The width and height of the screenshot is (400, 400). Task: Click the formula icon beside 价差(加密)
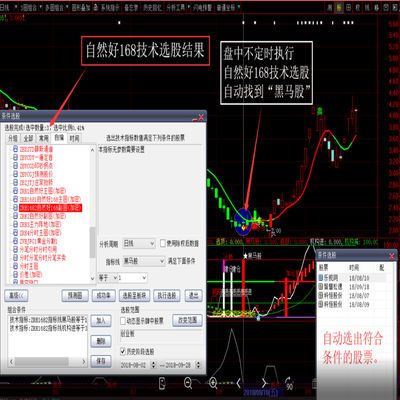[x=15, y=275]
